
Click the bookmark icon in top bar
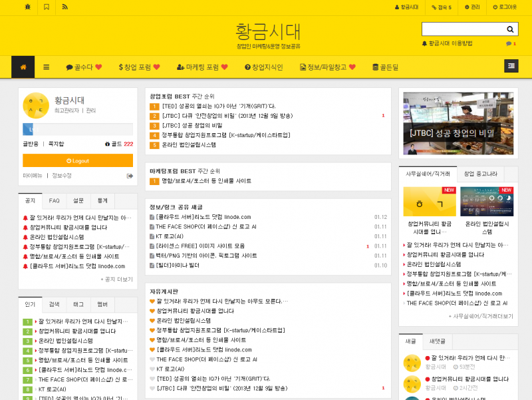pyautogui.click(x=47, y=7)
